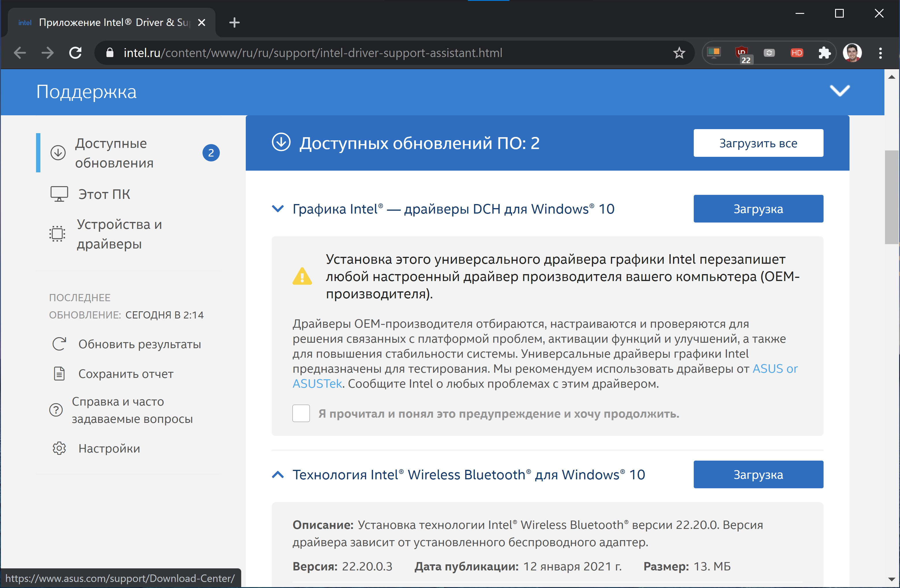Click the document icon beside Сохранить отчет
Viewport: 900px width, 588px height.
coord(59,373)
